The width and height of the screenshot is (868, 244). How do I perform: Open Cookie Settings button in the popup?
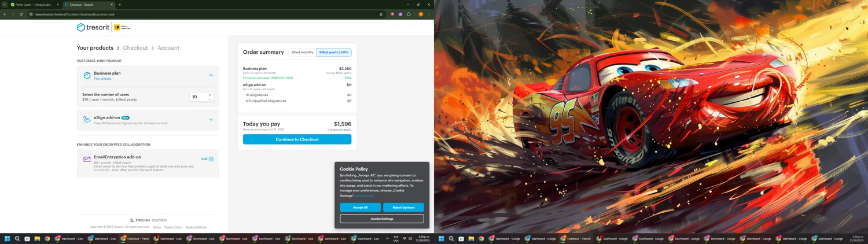pyautogui.click(x=382, y=219)
